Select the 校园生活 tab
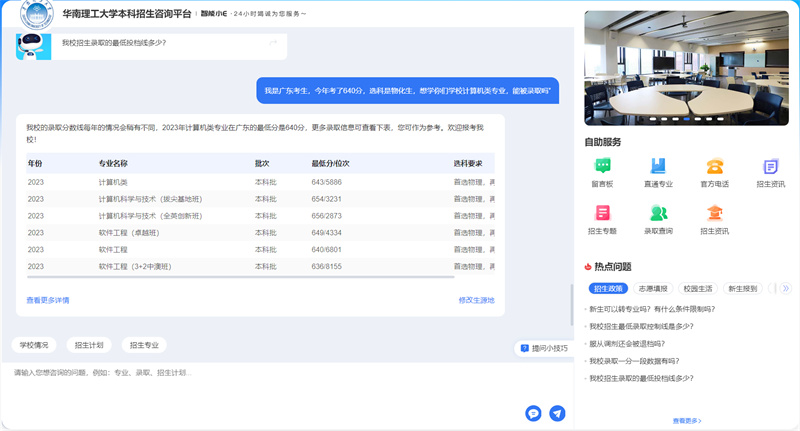Viewport: 800px width, 431px height. (700, 288)
